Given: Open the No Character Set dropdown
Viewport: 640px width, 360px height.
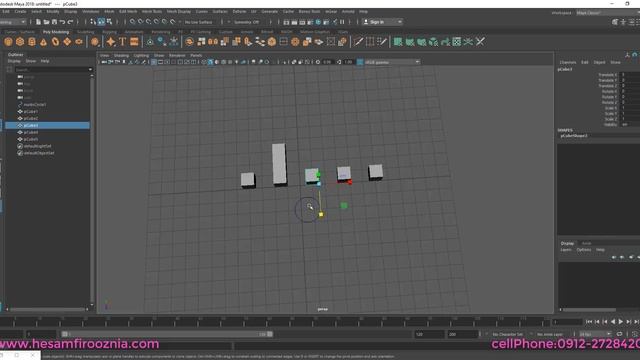Looking at the screenshot, I should [507, 334].
